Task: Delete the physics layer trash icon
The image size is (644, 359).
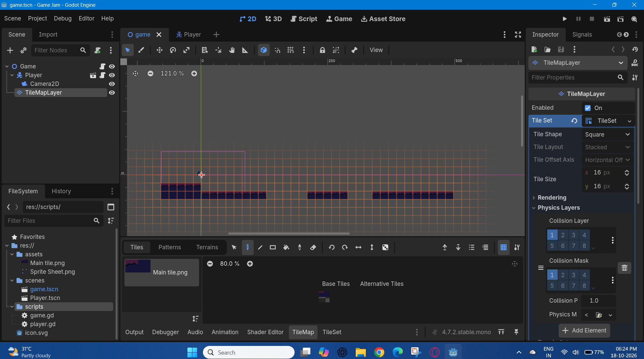Action: point(625,268)
